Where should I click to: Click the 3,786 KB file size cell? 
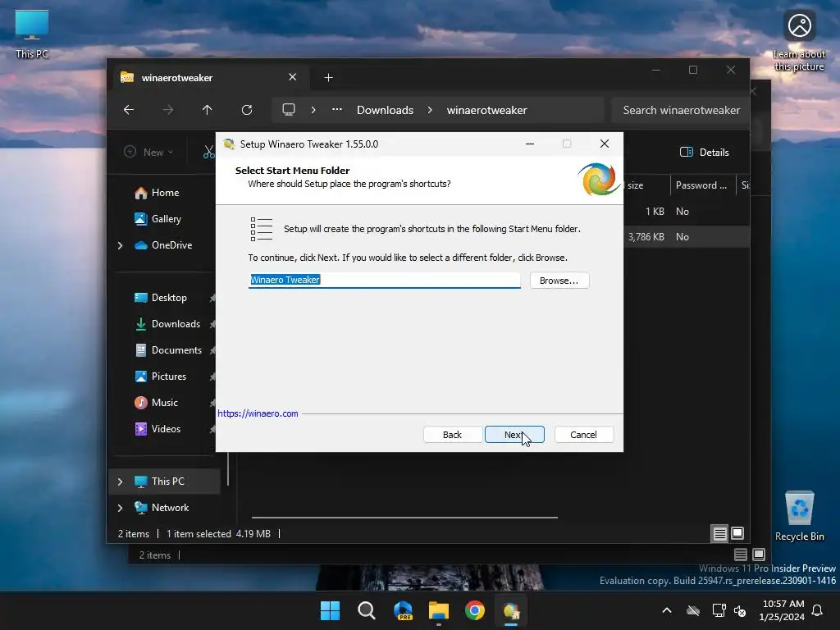coord(646,237)
